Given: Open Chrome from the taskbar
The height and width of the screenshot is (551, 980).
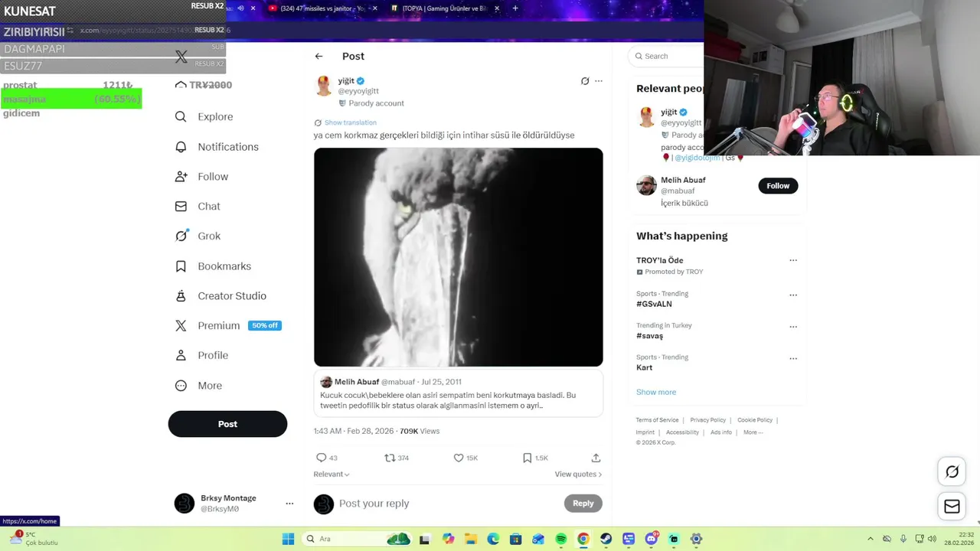Looking at the screenshot, I should (583, 539).
